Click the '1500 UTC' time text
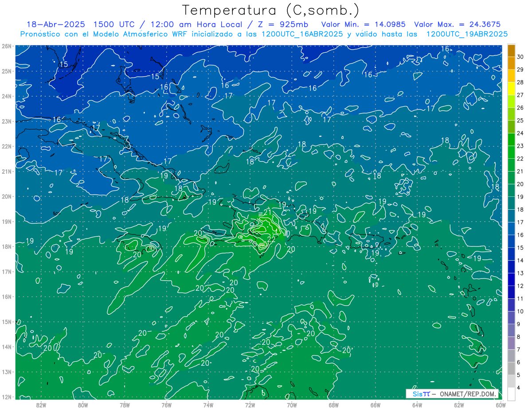 point(115,24)
